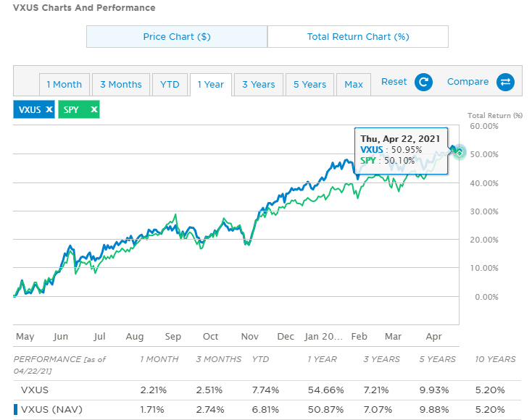Select the 1 Year range tab
This screenshot has width=532, height=420.
point(211,85)
